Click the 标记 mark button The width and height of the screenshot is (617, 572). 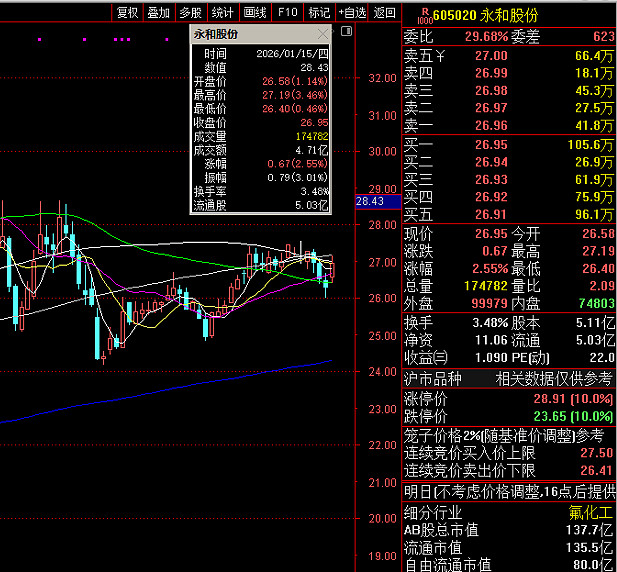(x=318, y=13)
